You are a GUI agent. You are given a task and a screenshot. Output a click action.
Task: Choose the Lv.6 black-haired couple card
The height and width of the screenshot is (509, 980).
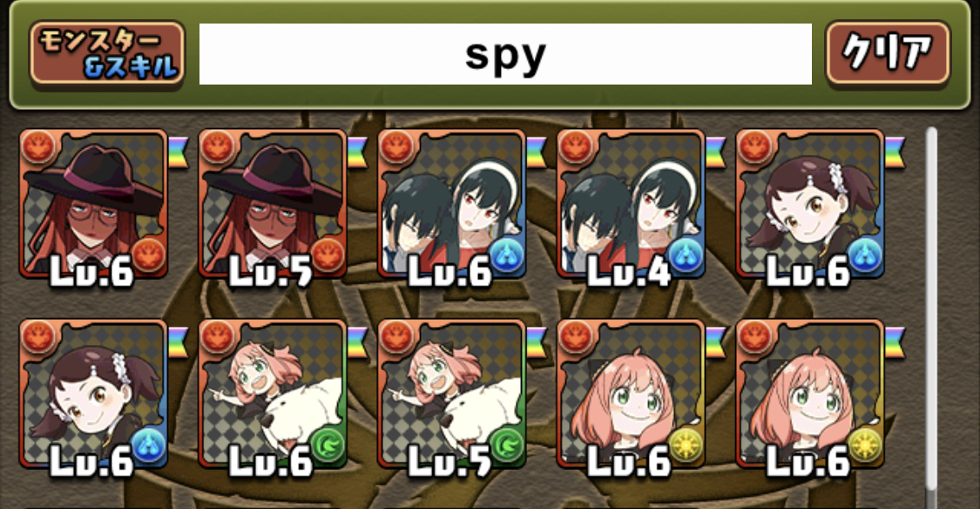click(x=452, y=204)
